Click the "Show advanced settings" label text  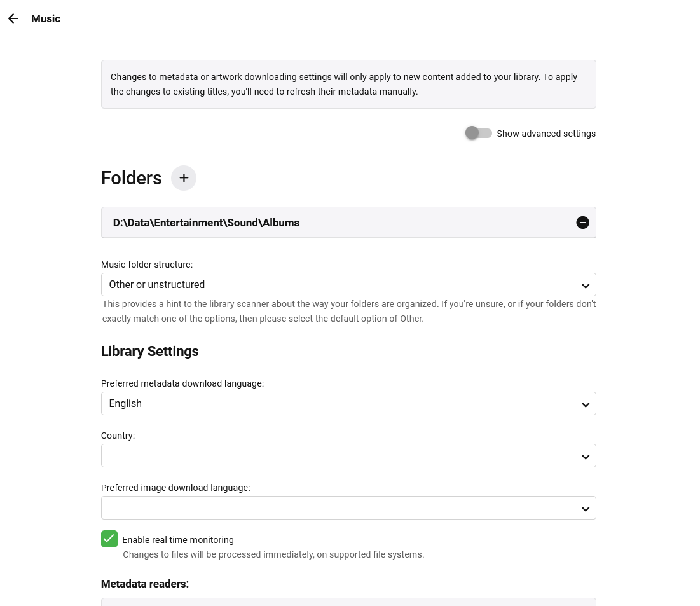546,134
